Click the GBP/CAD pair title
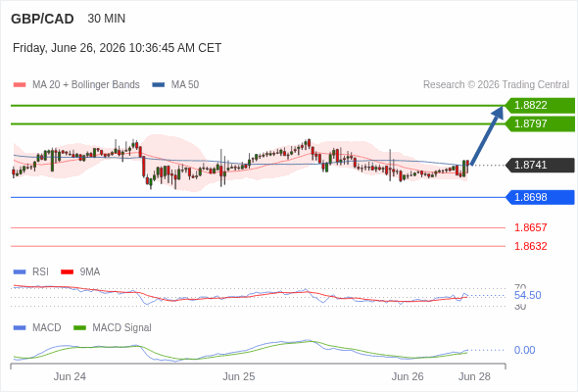 coord(42,19)
